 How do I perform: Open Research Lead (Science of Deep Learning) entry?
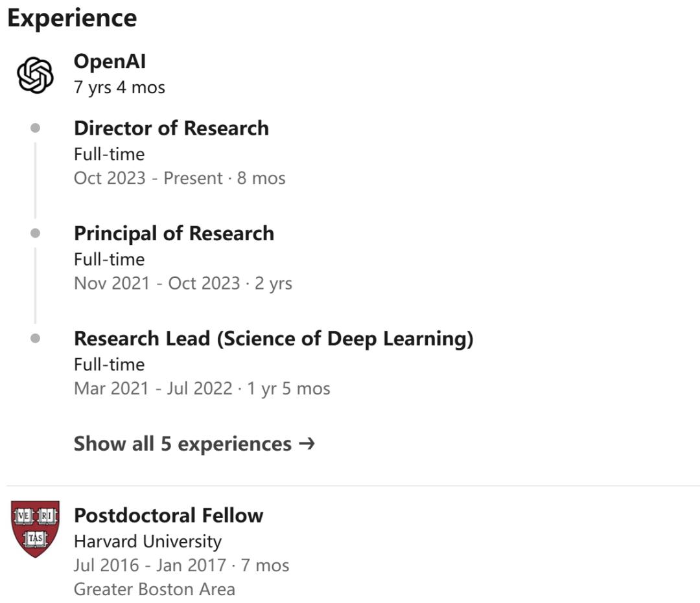(x=274, y=338)
